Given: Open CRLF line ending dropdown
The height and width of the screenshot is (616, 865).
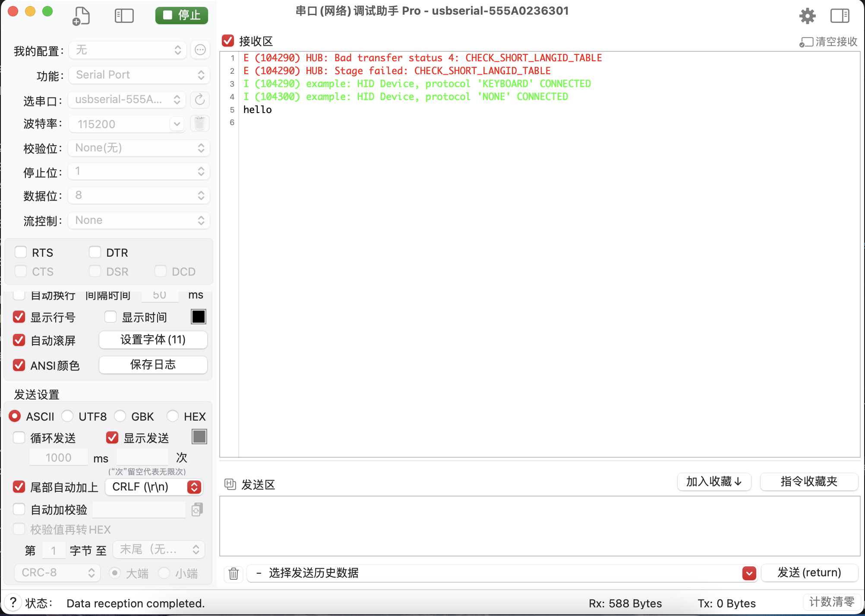Looking at the screenshot, I should coord(154,487).
